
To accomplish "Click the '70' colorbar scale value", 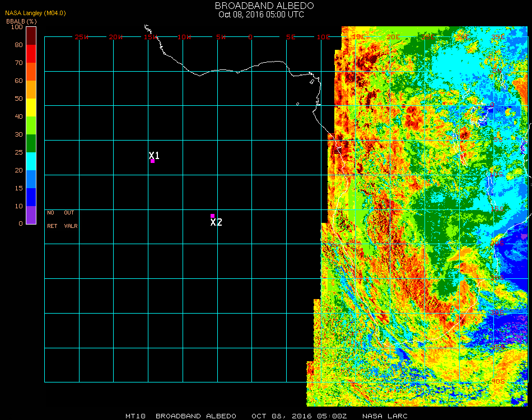I will click(18, 63).
